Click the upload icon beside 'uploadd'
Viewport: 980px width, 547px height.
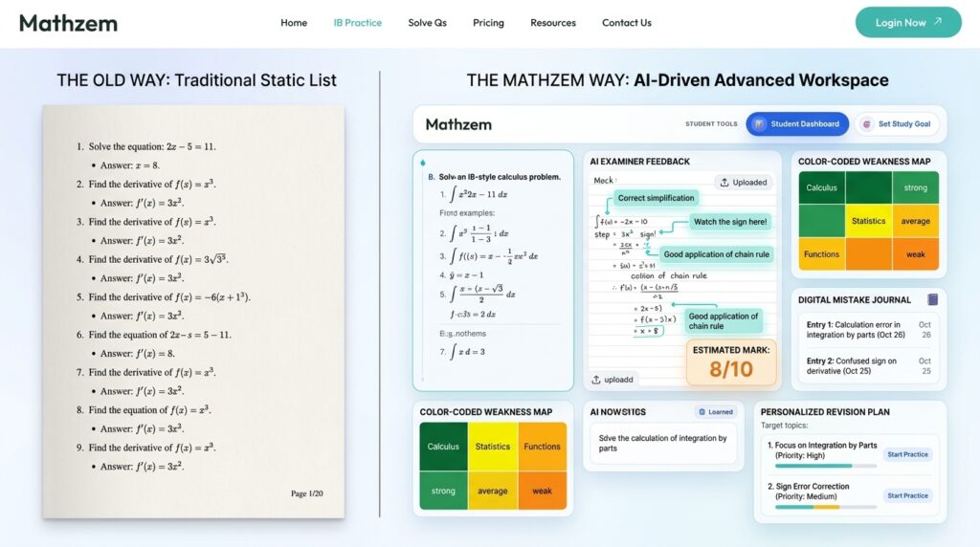(596, 380)
